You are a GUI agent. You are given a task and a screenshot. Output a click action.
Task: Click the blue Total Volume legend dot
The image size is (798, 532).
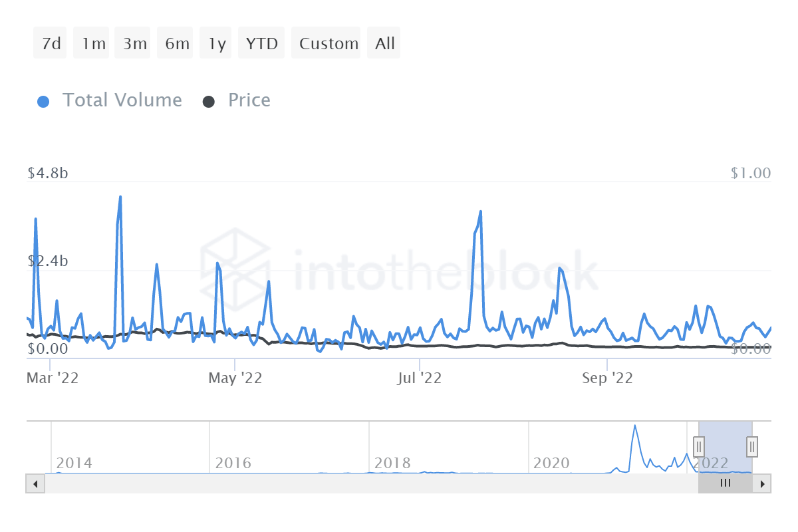tap(44, 102)
